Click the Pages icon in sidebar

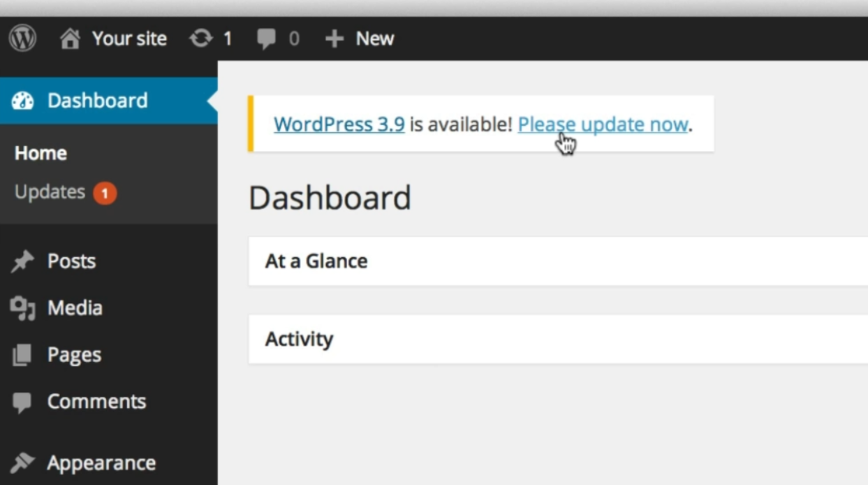22,355
